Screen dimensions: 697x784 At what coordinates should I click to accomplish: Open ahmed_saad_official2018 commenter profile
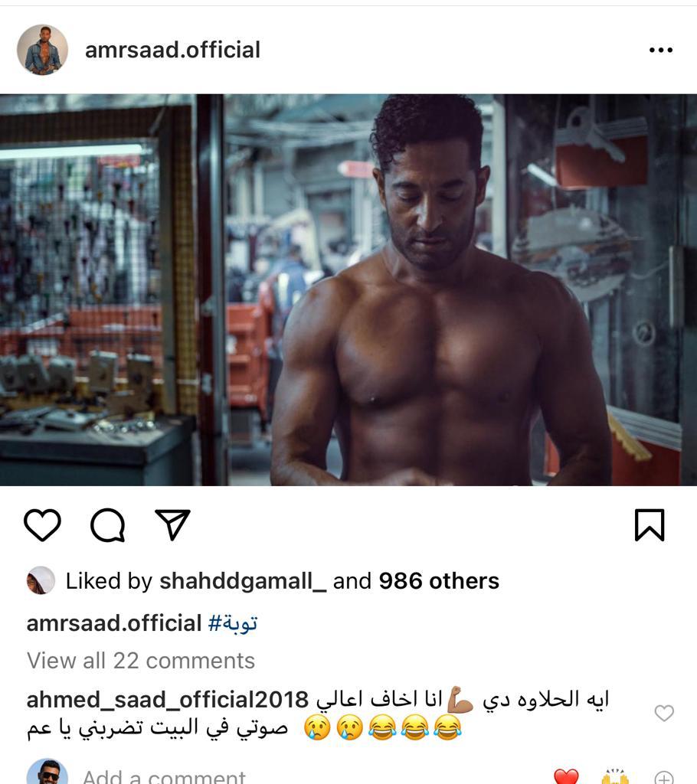[168, 700]
